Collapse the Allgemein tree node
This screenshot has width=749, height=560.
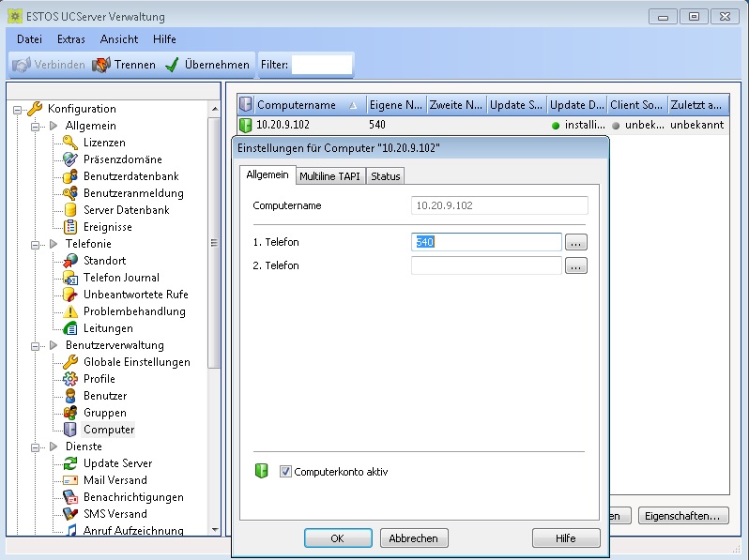pyautogui.click(x=37, y=126)
